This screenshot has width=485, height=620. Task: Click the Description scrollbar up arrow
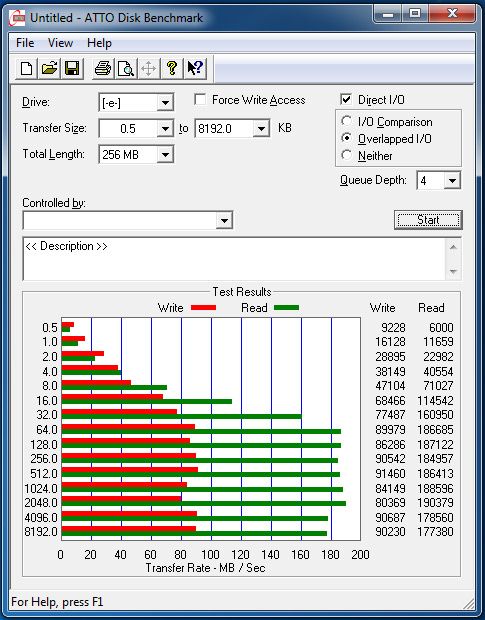point(453,247)
